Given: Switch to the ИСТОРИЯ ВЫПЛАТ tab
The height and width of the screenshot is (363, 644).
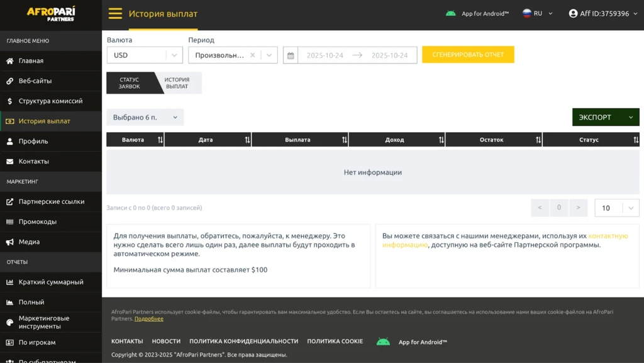Looking at the screenshot, I should tap(177, 83).
